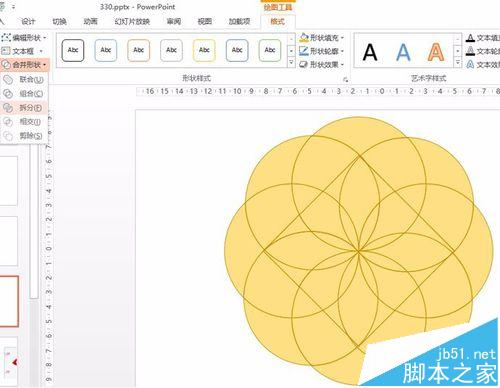The width and height of the screenshot is (500, 388).
Task: Choose Fragment (拆分) from the merge menu
Action: (x=25, y=108)
